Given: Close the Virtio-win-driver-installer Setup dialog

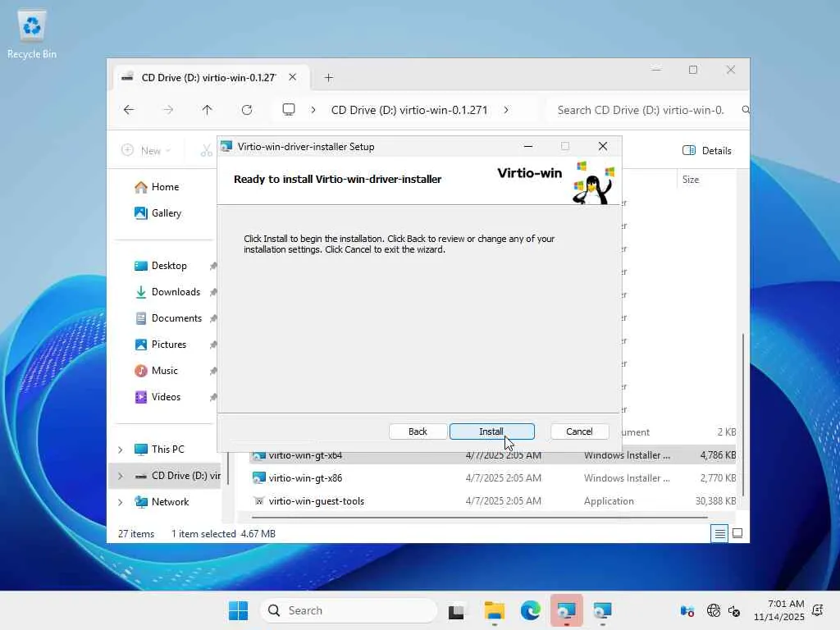Looking at the screenshot, I should tap(603, 146).
